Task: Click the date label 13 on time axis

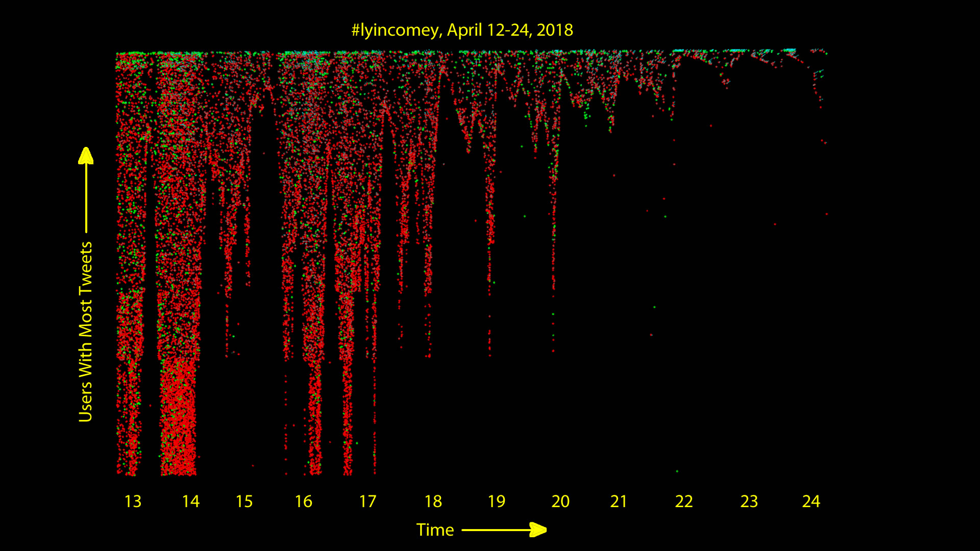Action: click(133, 502)
